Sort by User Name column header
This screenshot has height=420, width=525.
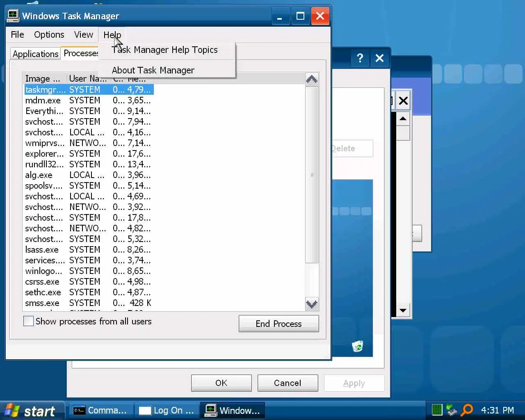87,78
